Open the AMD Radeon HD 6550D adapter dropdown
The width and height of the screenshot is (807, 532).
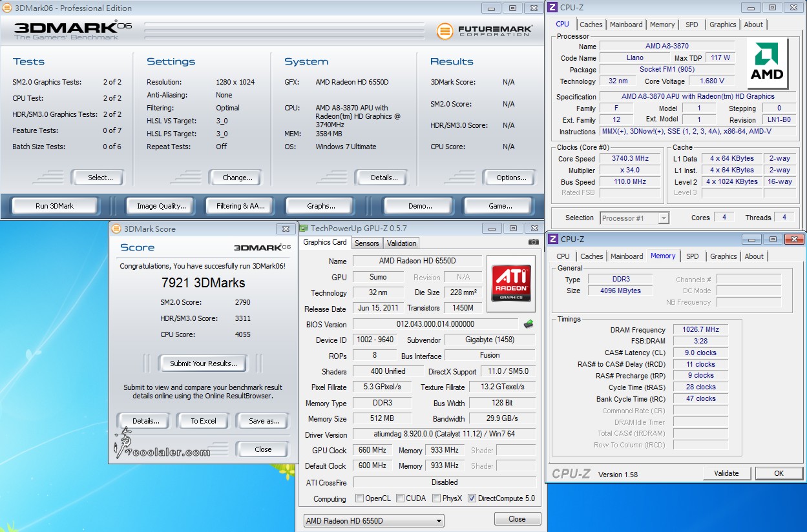pyautogui.click(x=374, y=520)
